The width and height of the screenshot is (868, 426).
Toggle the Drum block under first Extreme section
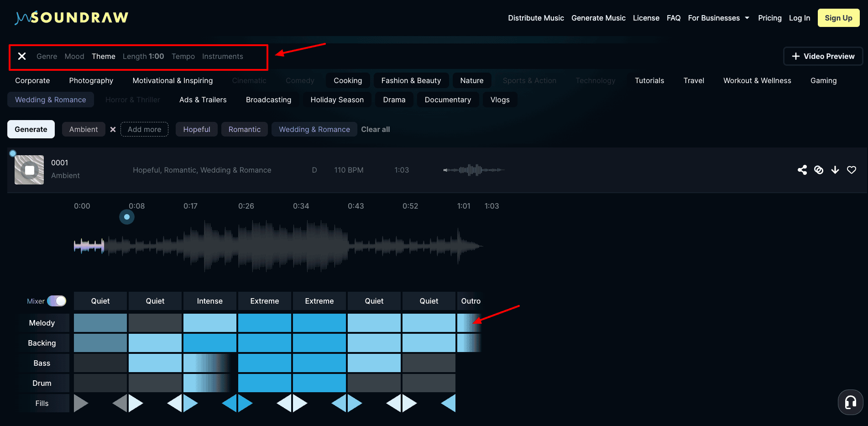[265, 383]
